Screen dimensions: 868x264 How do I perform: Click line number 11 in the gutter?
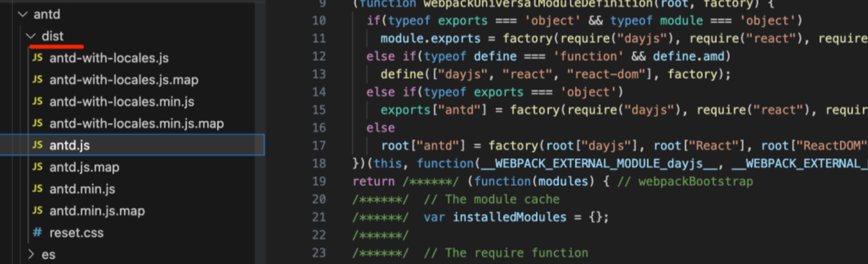319,39
